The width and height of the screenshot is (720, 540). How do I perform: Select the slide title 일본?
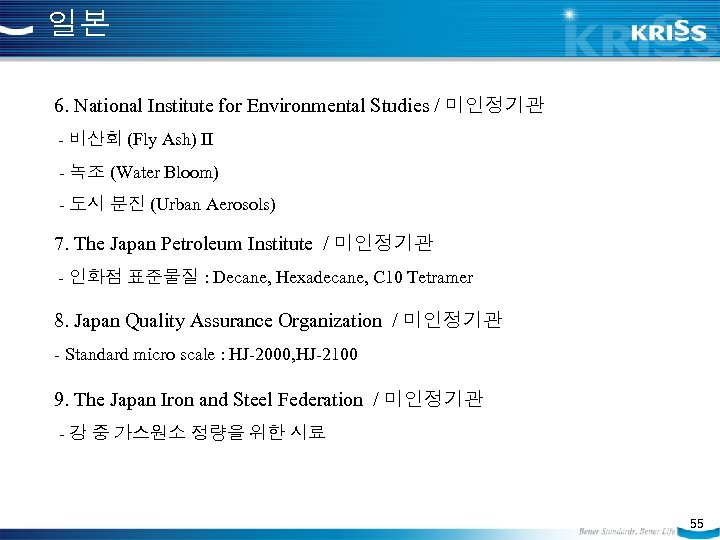[x=79, y=23]
